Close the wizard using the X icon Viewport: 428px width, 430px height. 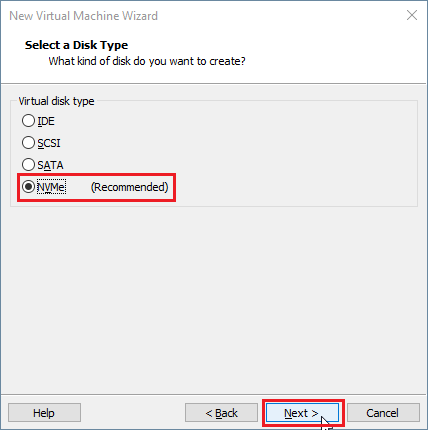pyautogui.click(x=412, y=15)
